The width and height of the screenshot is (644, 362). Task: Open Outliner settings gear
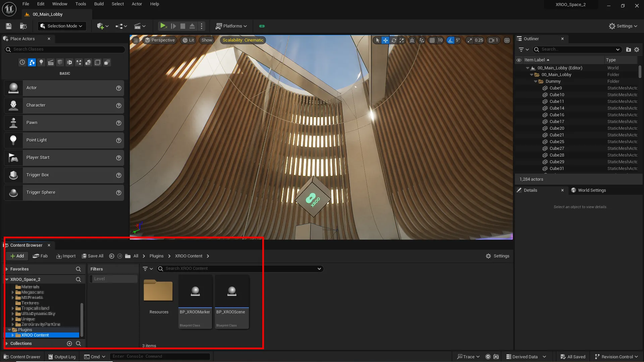tap(637, 49)
